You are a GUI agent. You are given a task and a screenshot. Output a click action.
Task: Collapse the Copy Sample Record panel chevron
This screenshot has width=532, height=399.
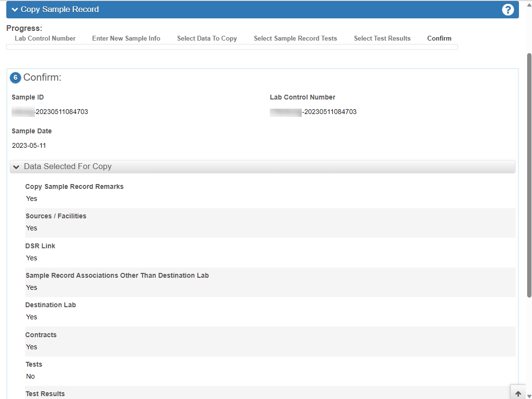tap(15, 10)
